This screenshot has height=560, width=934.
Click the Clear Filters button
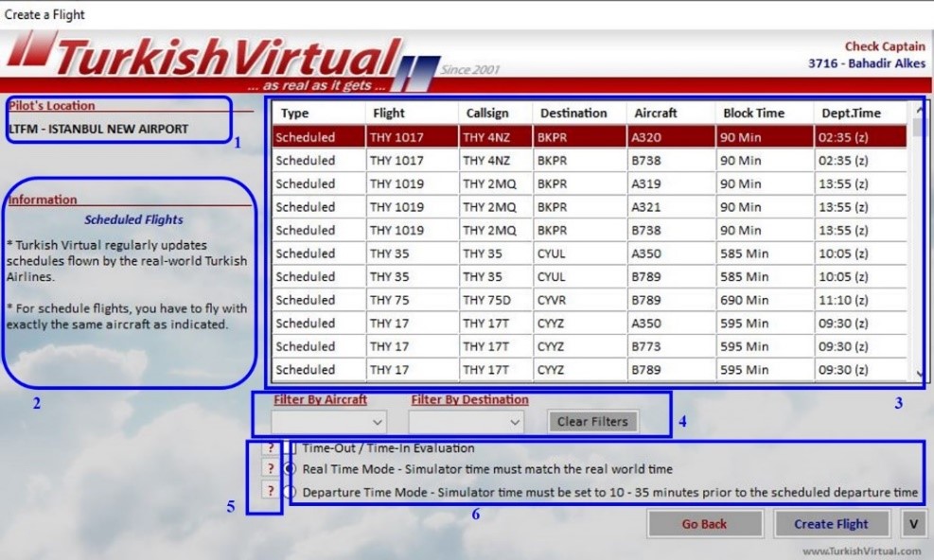point(592,422)
